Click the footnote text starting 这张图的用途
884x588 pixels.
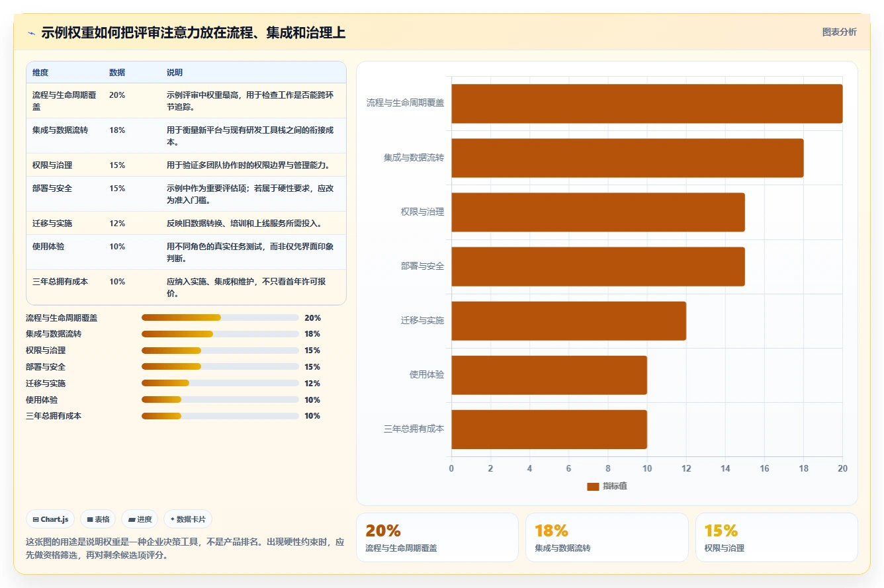[185, 548]
